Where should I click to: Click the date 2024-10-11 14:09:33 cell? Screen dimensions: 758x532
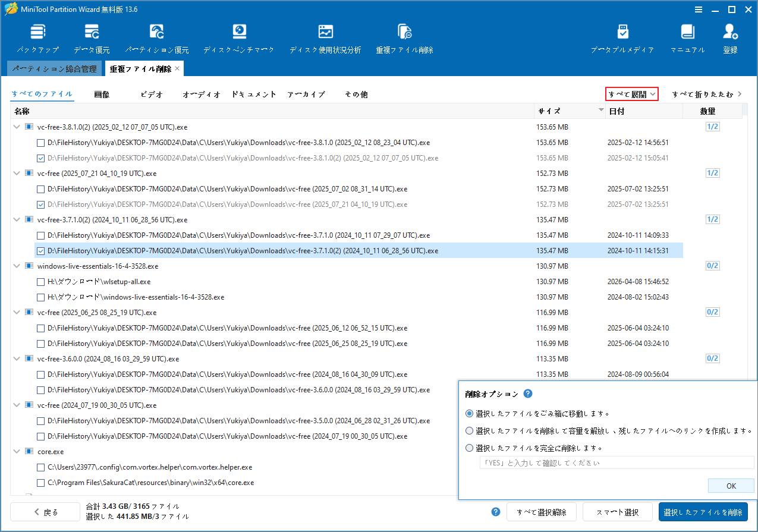(638, 235)
